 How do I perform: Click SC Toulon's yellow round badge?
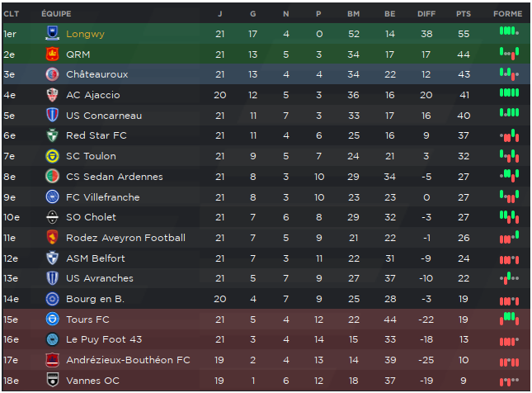click(x=52, y=156)
